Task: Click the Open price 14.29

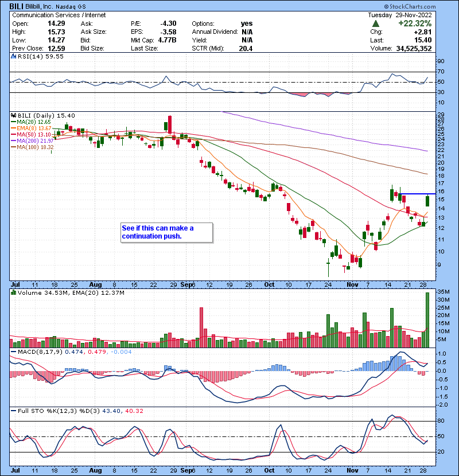Action: [x=56, y=24]
